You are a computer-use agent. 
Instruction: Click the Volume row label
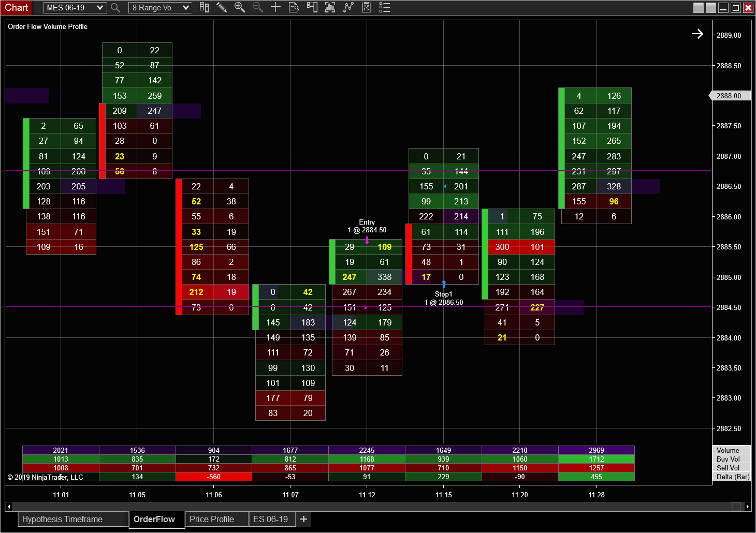click(732, 450)
